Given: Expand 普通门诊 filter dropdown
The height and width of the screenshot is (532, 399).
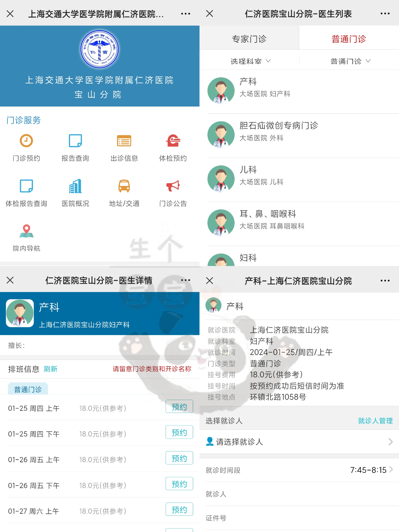Looking at the screenshot, I should click(x=350, y=61).
